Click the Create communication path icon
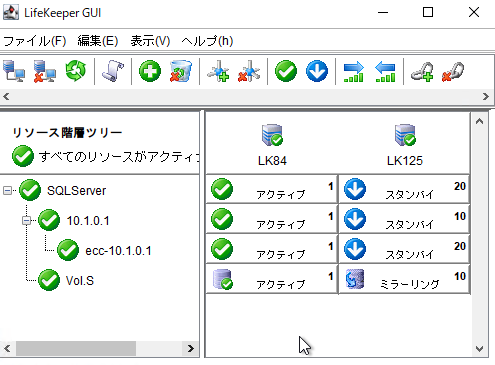Viewport: 495px width, 365px height. point(218,71)
